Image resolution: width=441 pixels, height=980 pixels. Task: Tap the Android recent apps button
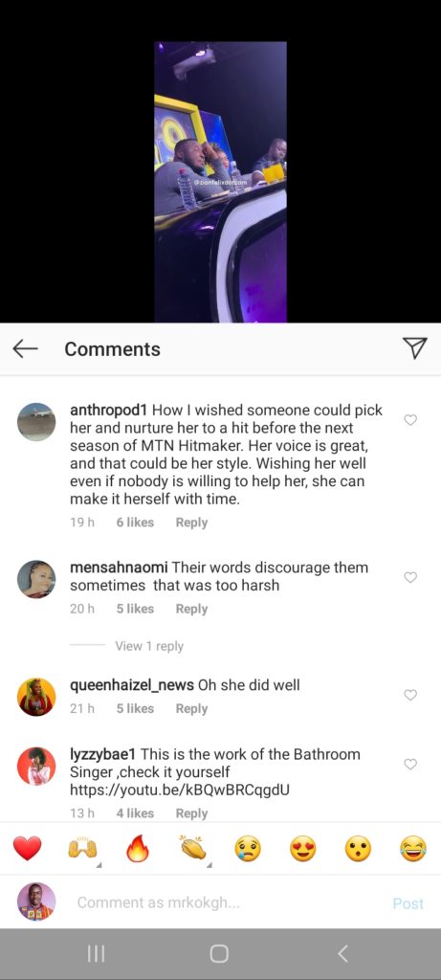pyautogui.click(x=96, y=954)
